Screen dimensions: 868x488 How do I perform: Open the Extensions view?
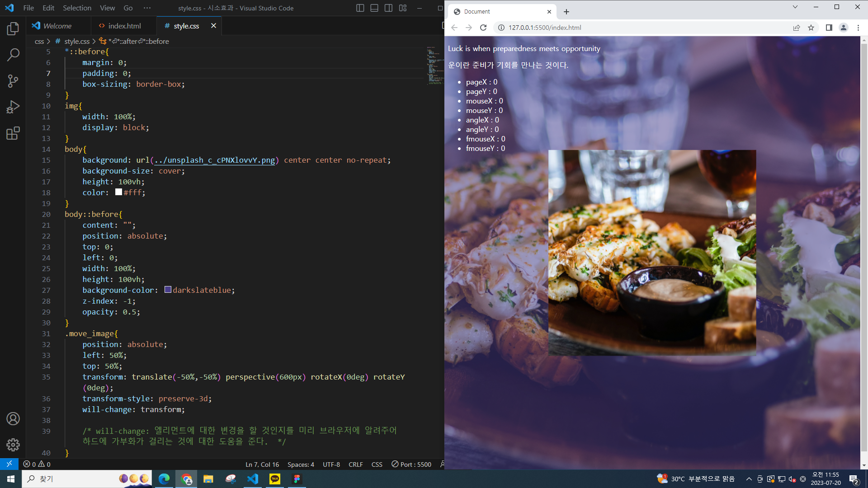pyautogui.click(x=13, y=133)
